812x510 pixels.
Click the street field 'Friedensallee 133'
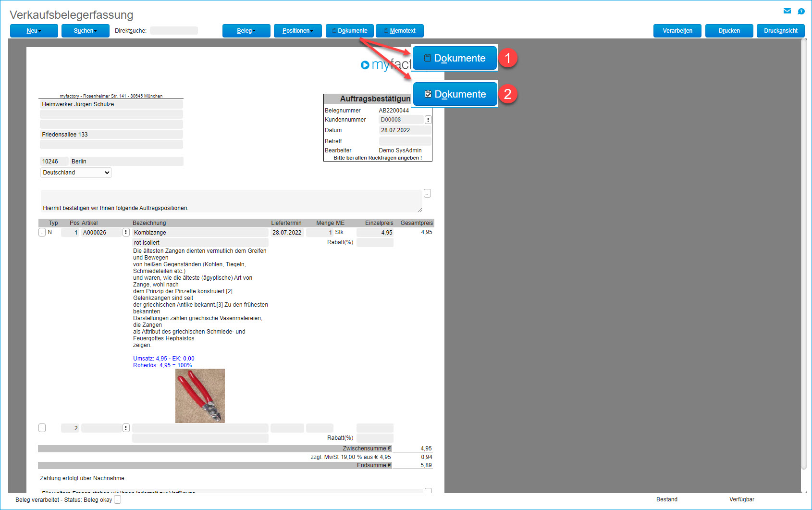coord(111,135)
